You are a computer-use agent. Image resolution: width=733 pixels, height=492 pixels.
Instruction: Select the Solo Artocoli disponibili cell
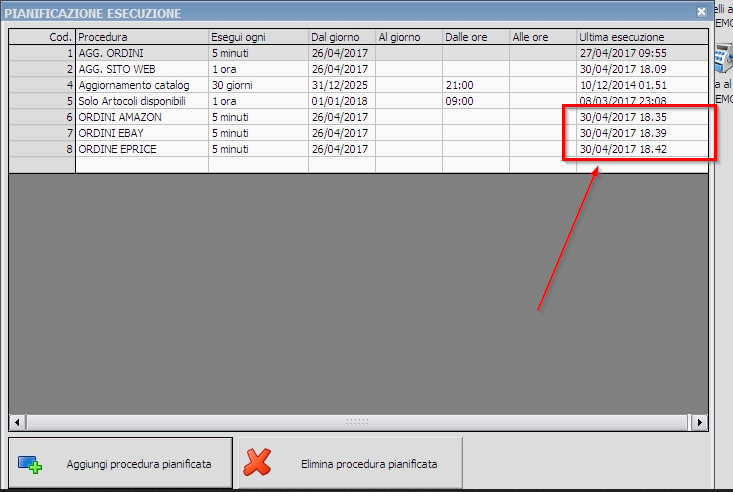(142, 101)
